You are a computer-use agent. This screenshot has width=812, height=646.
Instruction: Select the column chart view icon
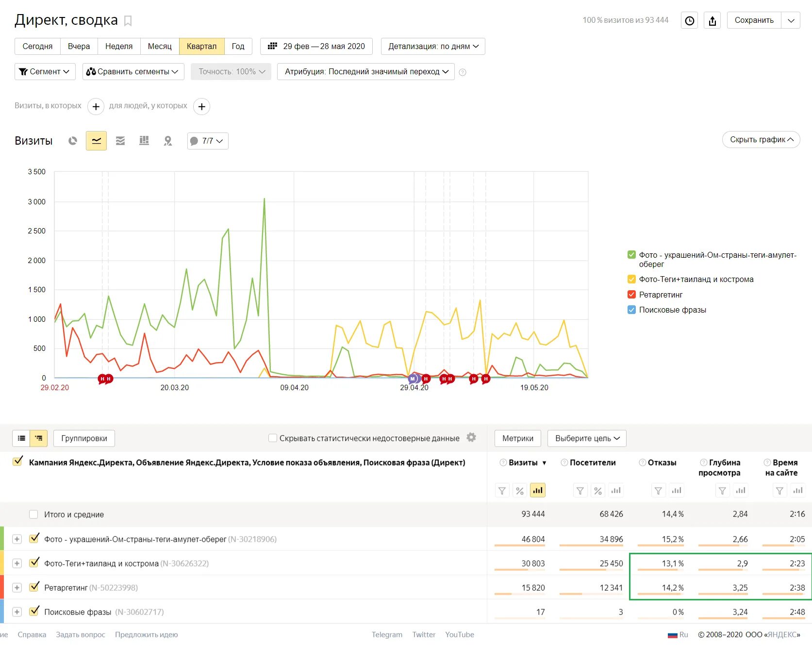144,141
